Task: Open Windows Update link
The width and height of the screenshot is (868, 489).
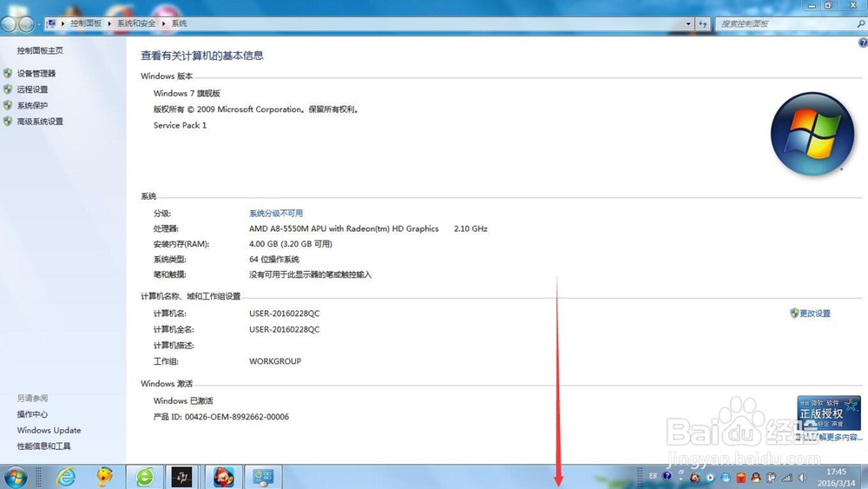Action: pyautogui.click(x=49, y=430)
